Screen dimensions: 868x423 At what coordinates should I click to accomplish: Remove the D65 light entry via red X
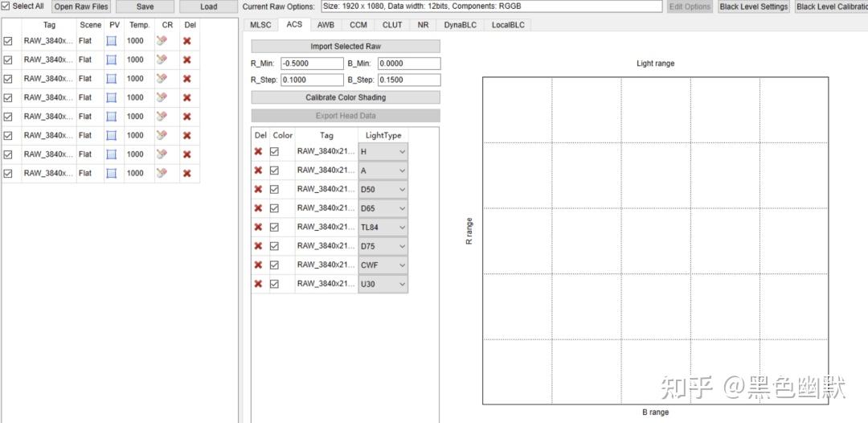(x=258, y=208)
